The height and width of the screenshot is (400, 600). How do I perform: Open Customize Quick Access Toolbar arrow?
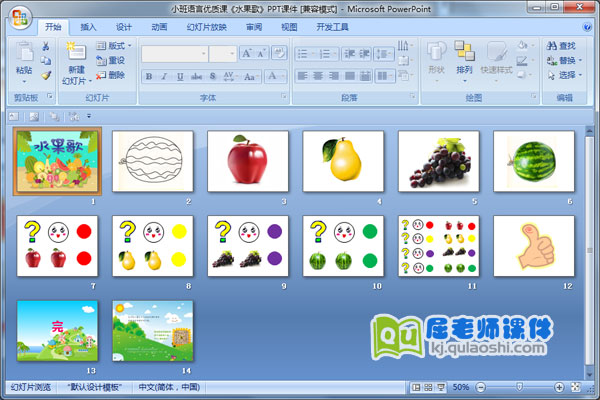89,116
